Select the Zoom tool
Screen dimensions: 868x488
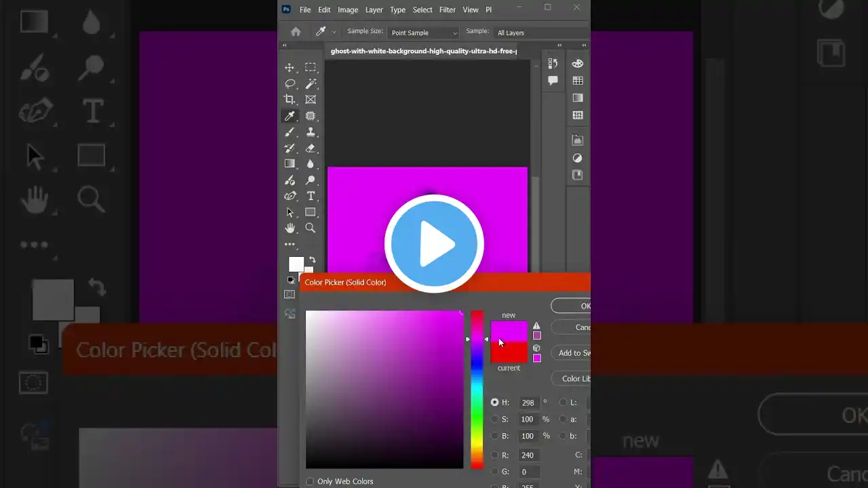(311, 228)
